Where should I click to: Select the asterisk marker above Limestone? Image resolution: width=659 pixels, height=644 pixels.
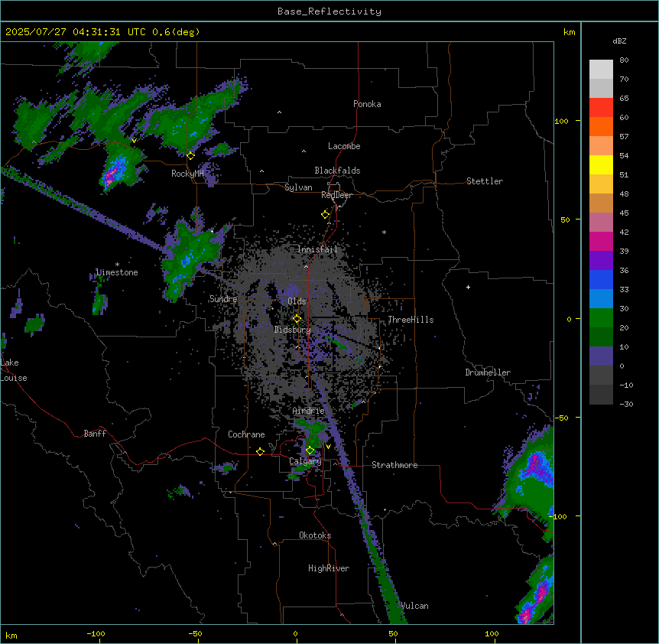(x=117, y=265)
